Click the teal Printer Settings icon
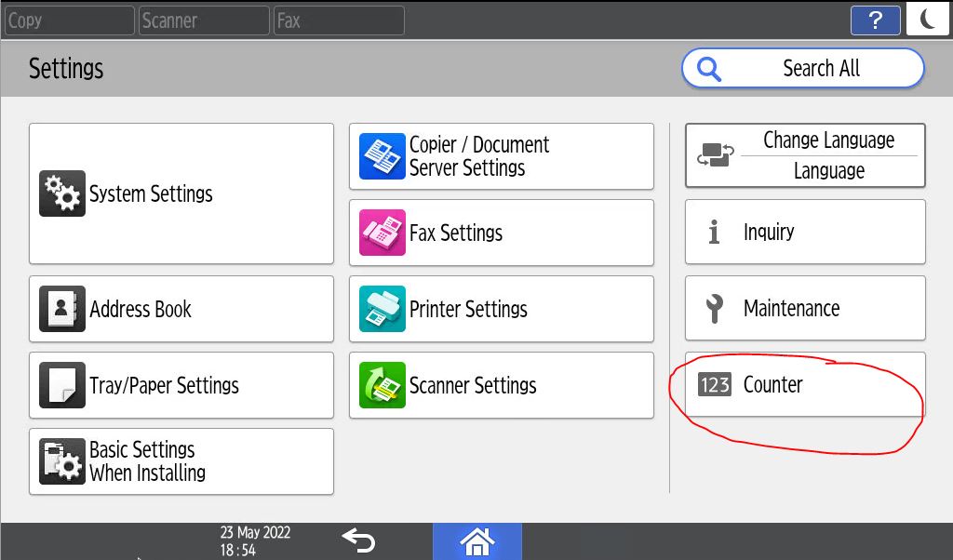 point(383,309)
